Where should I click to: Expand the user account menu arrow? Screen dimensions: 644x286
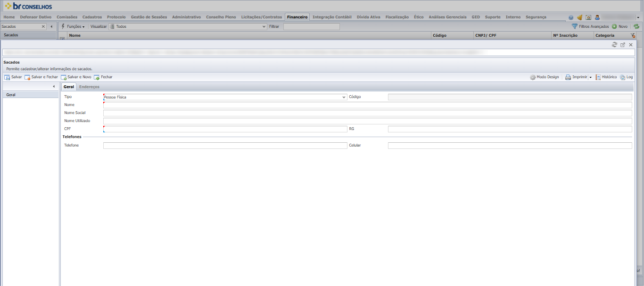(x=638, y=17)
